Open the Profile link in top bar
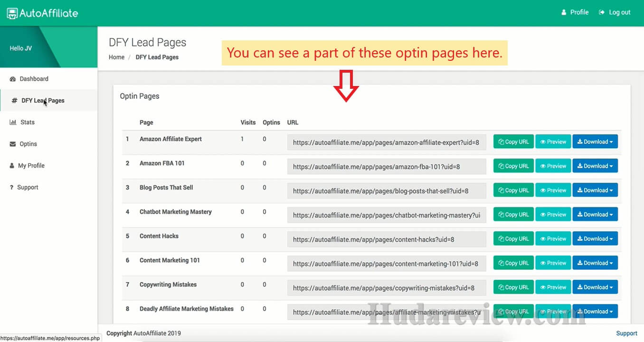The height and width of the screenshot is (342, 644). [x=575, y=12]
